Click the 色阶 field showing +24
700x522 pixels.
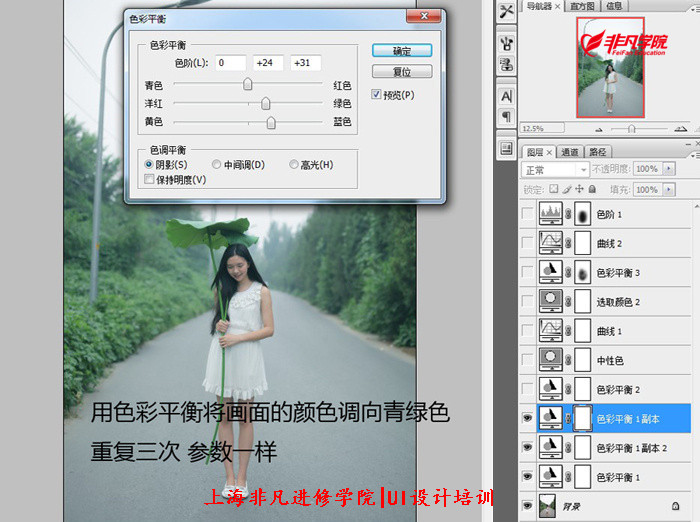coord(268,63)
